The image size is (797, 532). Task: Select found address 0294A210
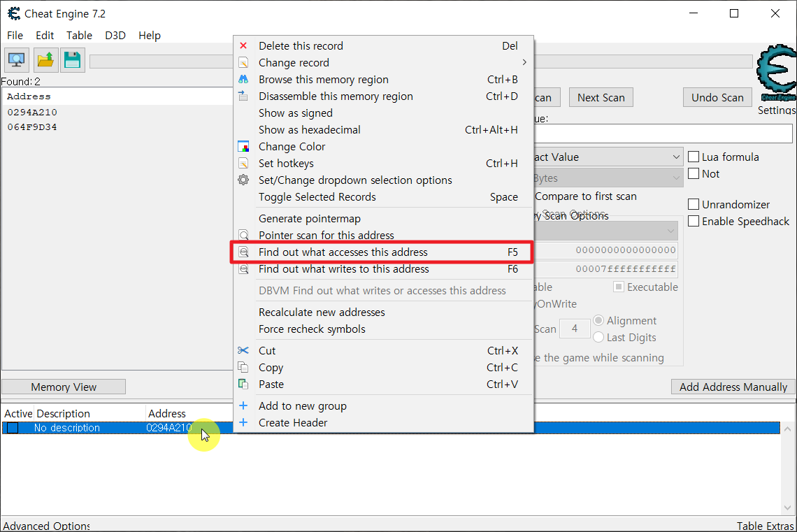point(32,113)
